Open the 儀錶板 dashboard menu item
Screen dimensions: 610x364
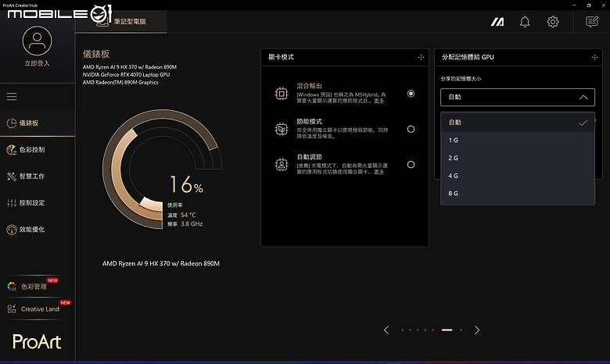(38, 123)
